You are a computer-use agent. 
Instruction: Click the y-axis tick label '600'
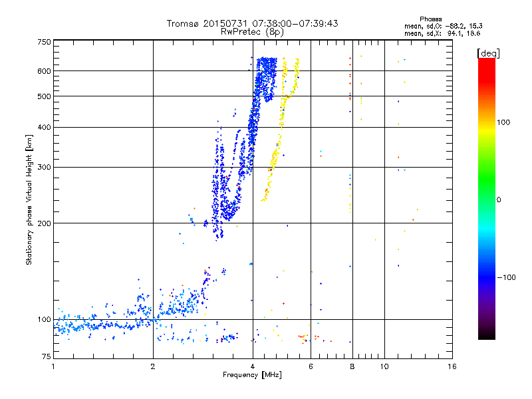click(x=44, y=71)
